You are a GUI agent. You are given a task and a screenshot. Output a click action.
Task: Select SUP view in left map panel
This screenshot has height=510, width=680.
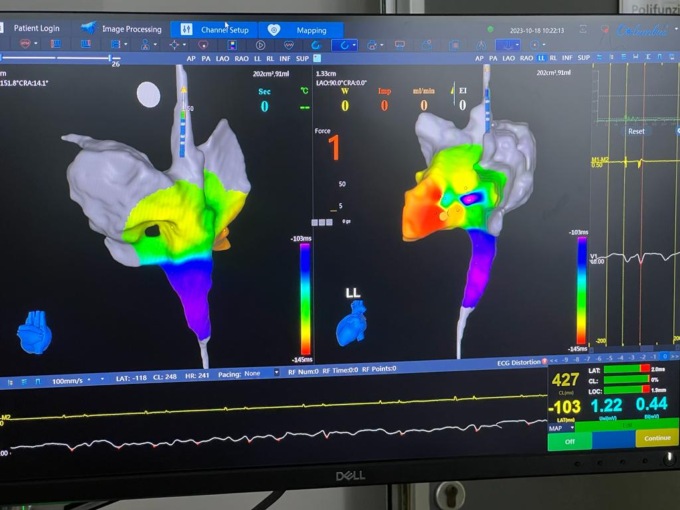point(302,59)
